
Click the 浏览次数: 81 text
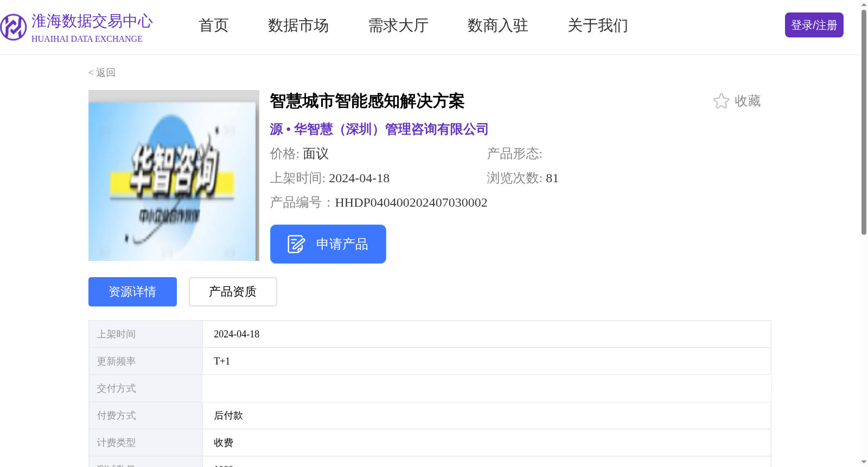tap(522, 178)
